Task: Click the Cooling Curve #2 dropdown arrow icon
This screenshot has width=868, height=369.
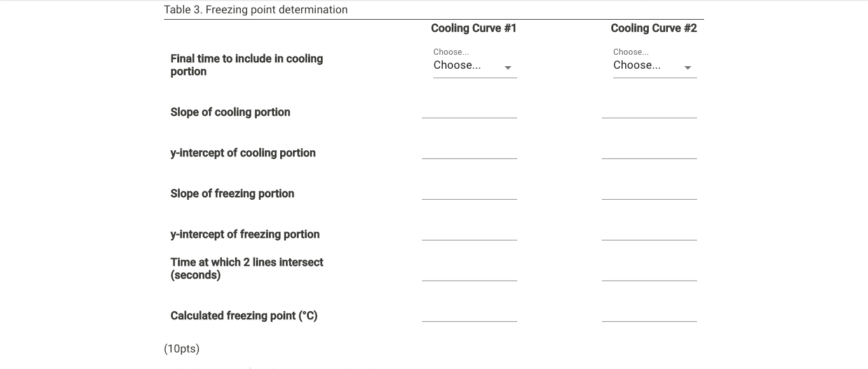Action: coord(688,67)
